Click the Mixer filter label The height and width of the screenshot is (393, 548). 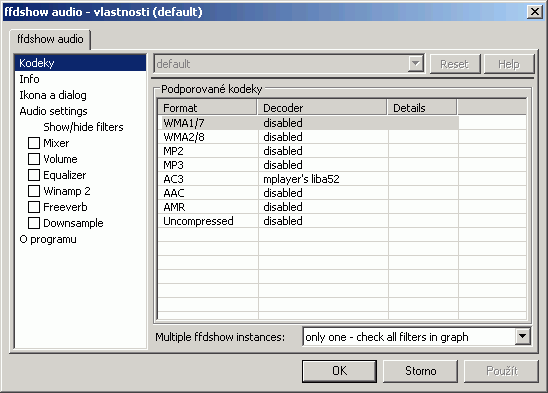56,143
